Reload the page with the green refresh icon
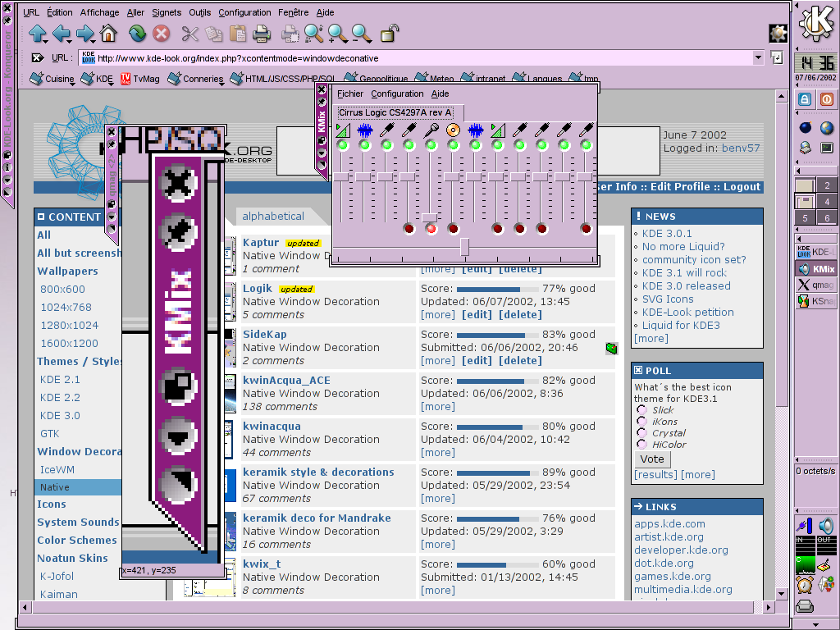The image size is (840, 630). click(x=137, y=34)
